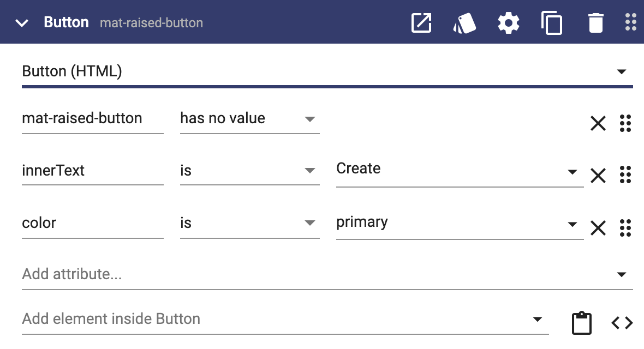Remove the innerText attribute row
The width and height of the screenshot is (644, 349).
pyautogui.click(x=598, y=176)
